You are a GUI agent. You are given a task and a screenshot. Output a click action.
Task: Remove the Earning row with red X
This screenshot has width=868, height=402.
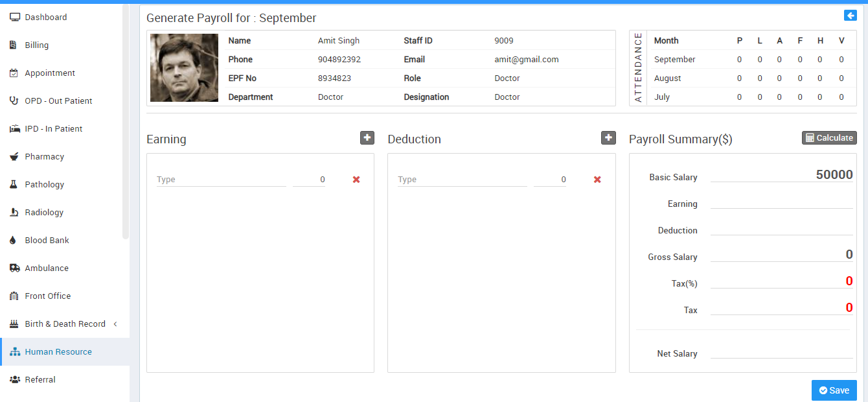click(356, 180)
